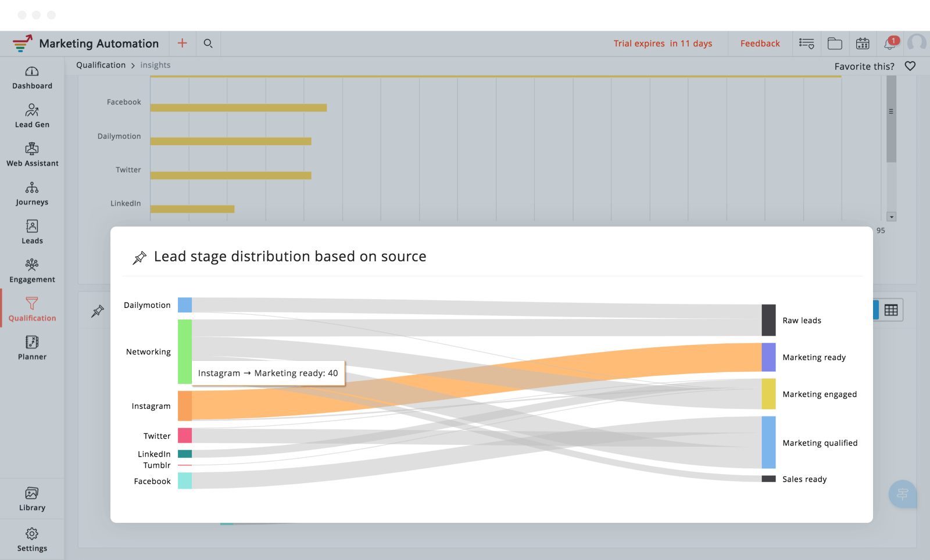Open the Dashboard section

32,78
